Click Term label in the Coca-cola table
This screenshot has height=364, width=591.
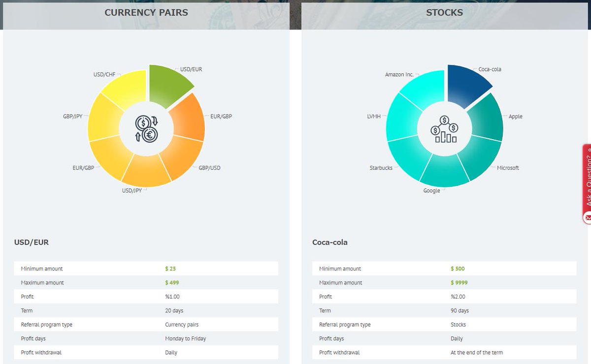pyautogui.click(x=325, y=311)
